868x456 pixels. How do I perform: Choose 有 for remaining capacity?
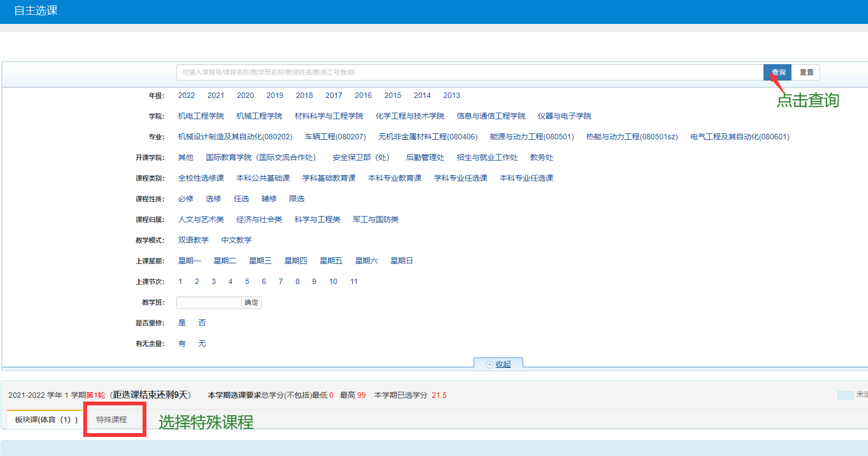pyautogui.click(x=182, y=343)
